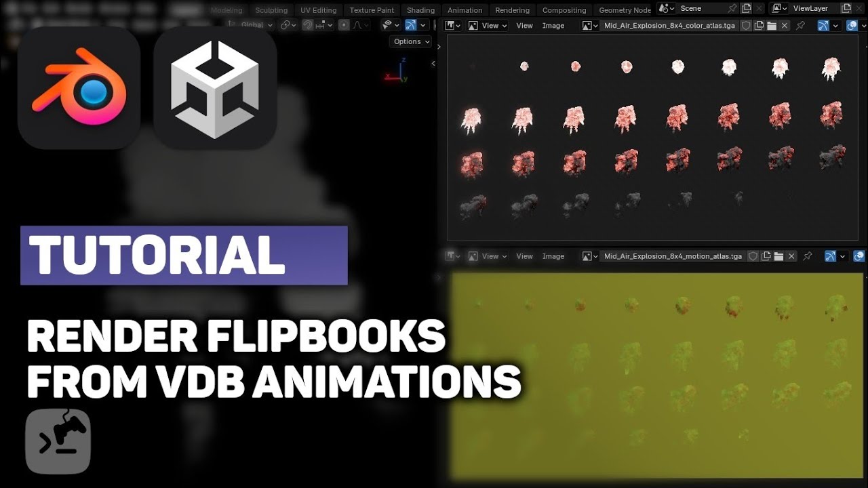This screenshot has height=488, width=868.
Task: Expand the Options dropdown in 3D viewport
Action: pos(411,41)
